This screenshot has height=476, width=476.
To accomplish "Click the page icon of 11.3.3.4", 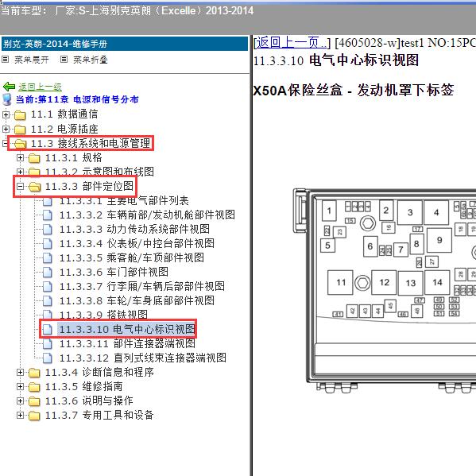I will [48, 243].
